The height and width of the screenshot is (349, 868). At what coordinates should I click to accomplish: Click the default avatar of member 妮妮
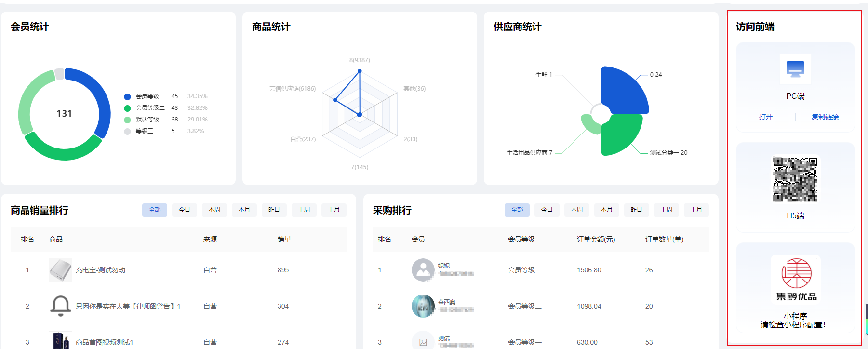(423, 270)
